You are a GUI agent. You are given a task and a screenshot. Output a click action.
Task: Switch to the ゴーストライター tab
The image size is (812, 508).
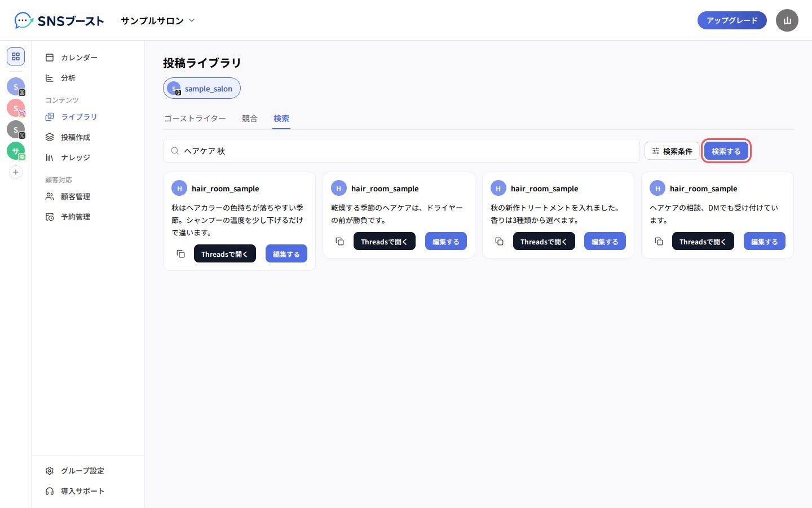[195, 119]
